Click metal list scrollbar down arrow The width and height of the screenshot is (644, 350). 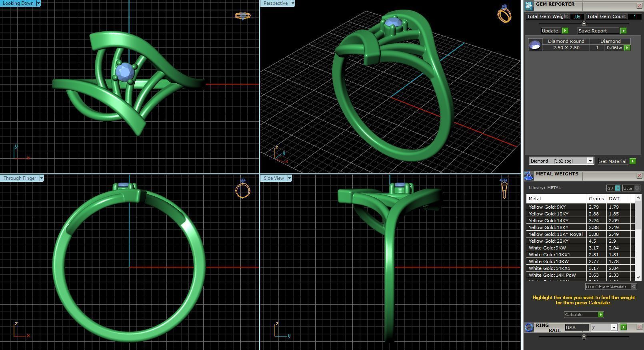pos(638,277)
